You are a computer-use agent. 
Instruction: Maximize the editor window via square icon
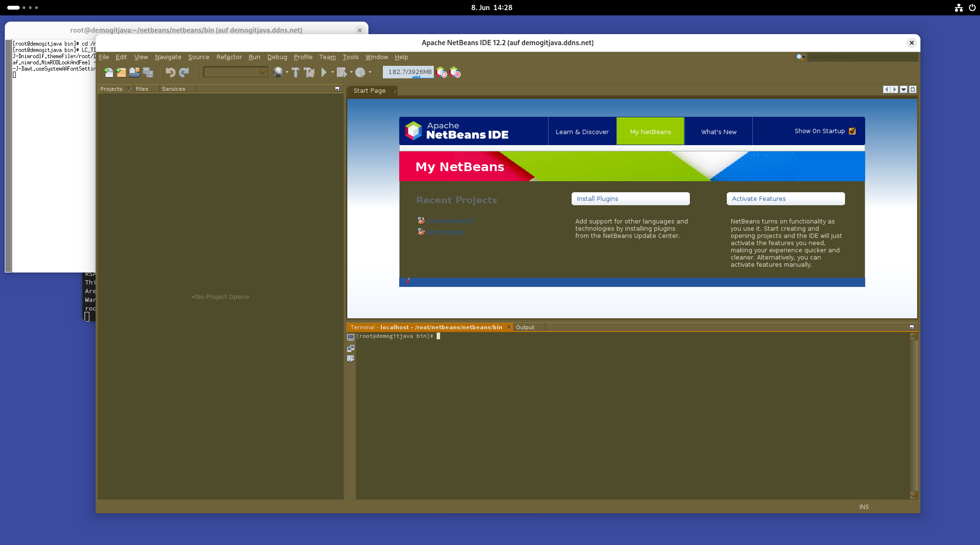coord(913,89)
